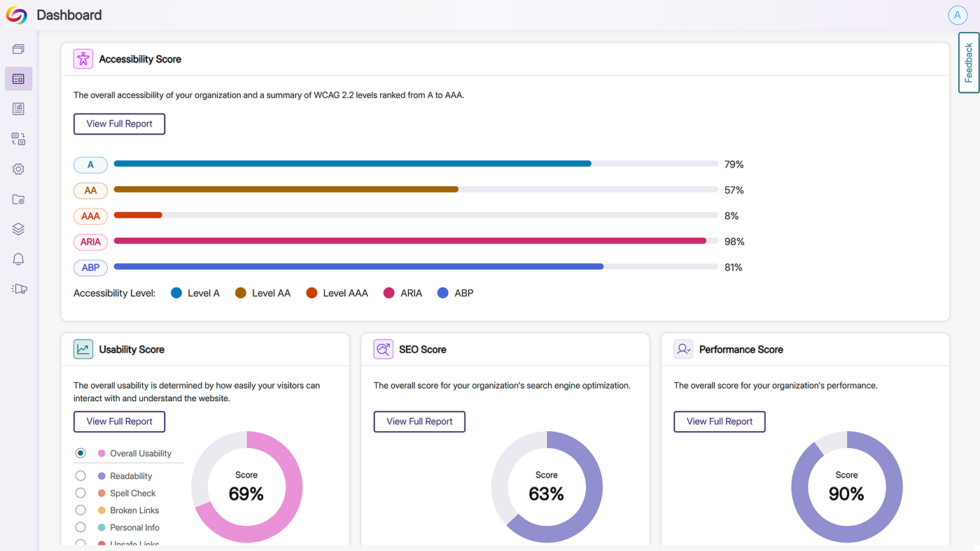Select the Overall Usability radio button
This screenshot has height=551, width=980.
click(x=81, y=453)
